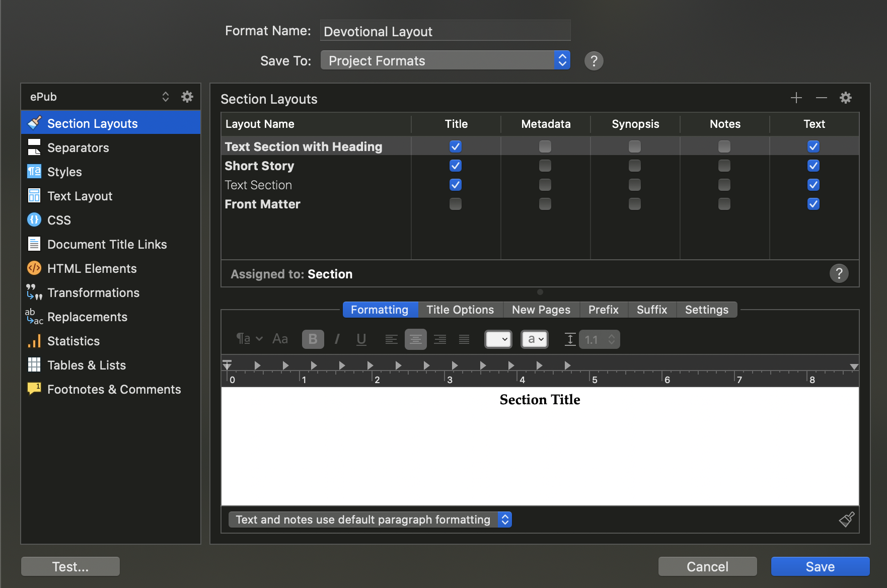Open the Section Layouts gear options
The width and height of the screenshot is (887, 588).
tap(846, 98)
